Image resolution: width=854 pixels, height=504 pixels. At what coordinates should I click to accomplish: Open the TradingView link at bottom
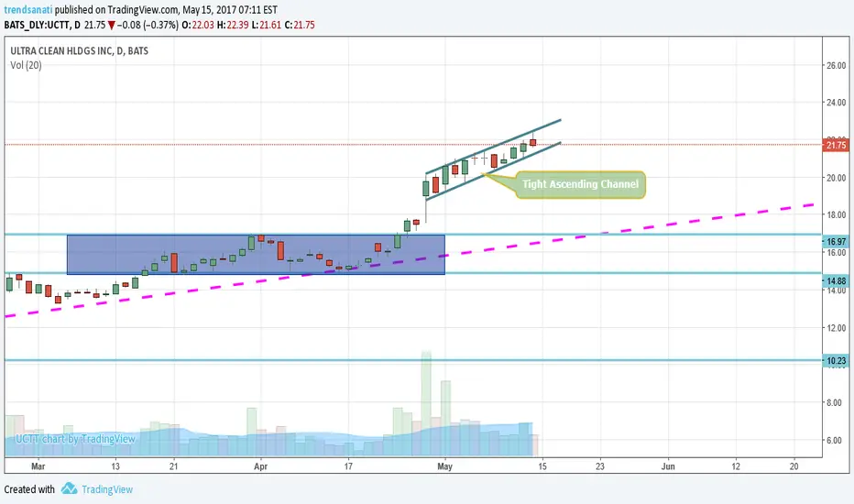(107, 489)
